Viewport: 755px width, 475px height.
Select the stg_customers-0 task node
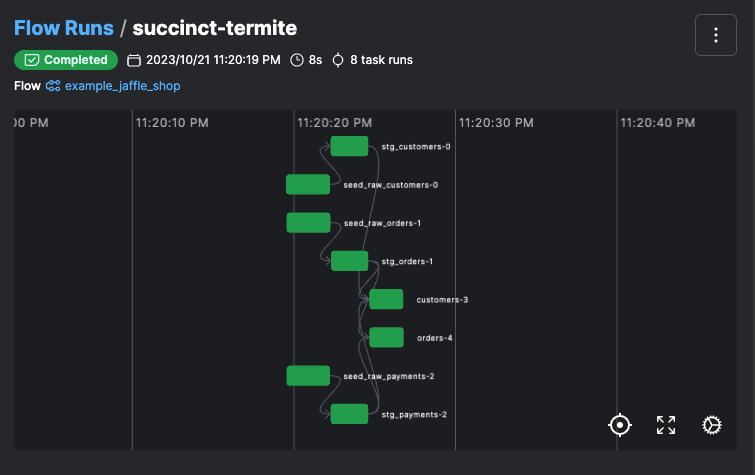[x=349, y=146]
